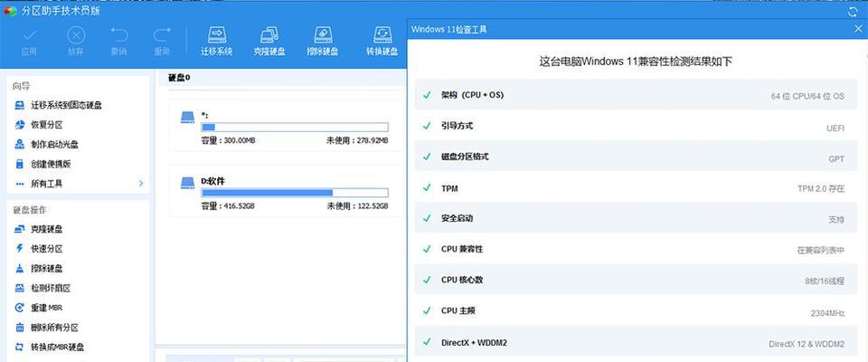This screenshot has height=362, width=868.
Task: Open 迁移系统 migrate system tool in toolbar
Action: tap(216, 41)
